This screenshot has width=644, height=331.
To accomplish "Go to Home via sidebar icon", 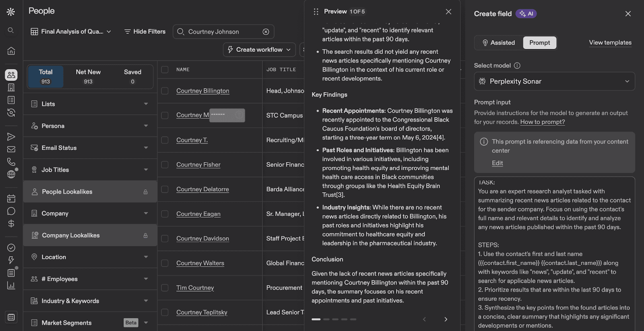I will 11,51.
